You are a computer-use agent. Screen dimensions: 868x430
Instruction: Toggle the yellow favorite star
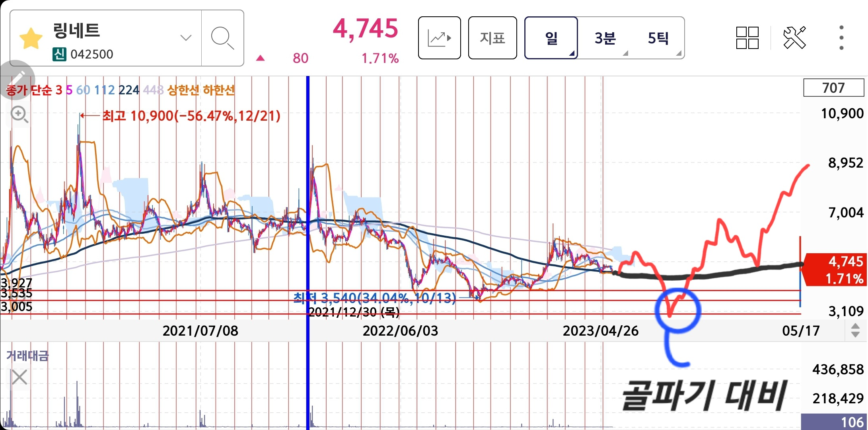click(x=31, y=39)
